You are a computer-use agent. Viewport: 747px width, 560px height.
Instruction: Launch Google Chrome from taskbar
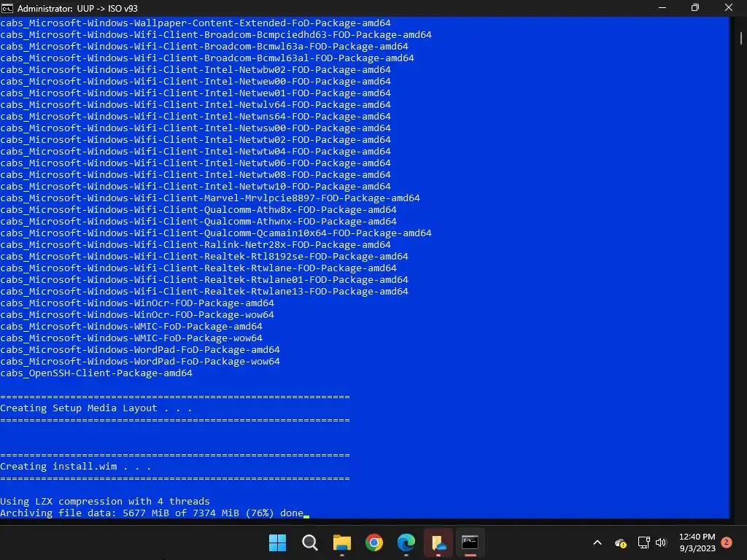(x=374, y=542)
